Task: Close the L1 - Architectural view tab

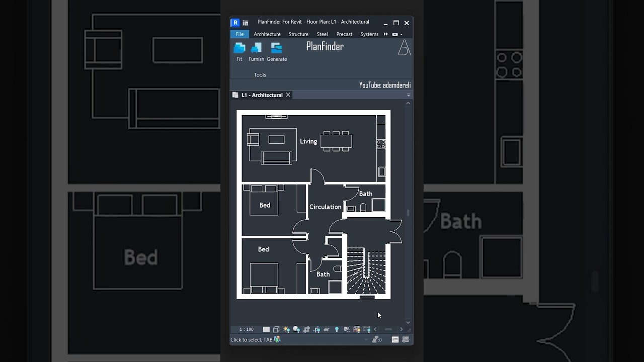Action: point(288,95)
